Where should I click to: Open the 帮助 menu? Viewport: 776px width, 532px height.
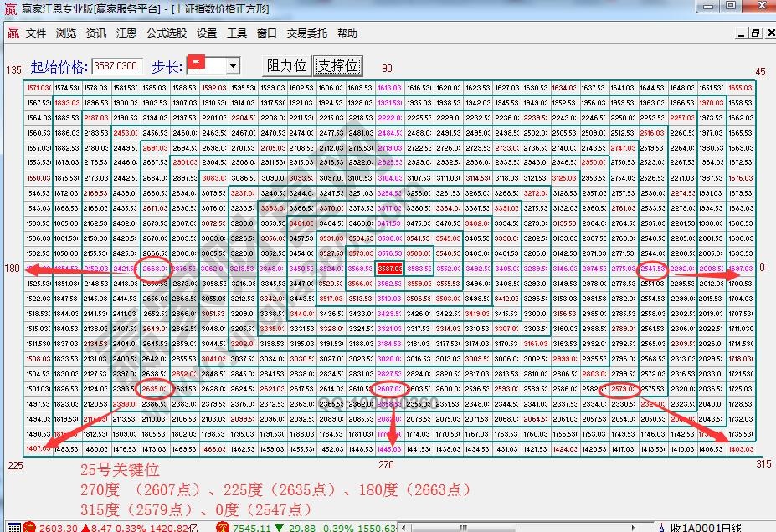(x=347, y=33)
